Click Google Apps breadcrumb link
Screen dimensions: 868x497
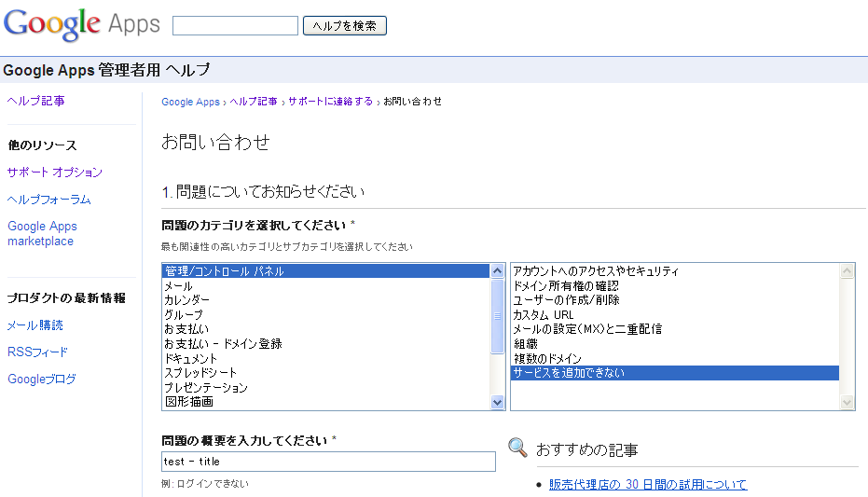[190, 102]
